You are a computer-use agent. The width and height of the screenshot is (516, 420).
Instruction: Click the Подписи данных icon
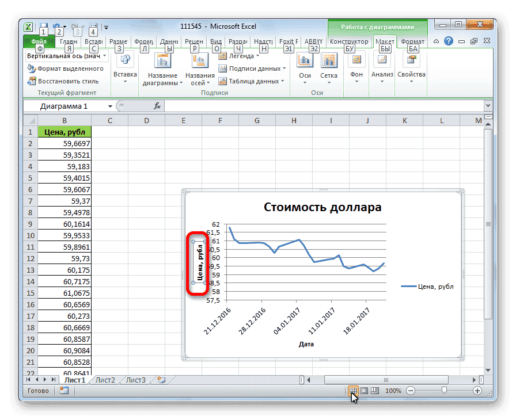[222, 67]
